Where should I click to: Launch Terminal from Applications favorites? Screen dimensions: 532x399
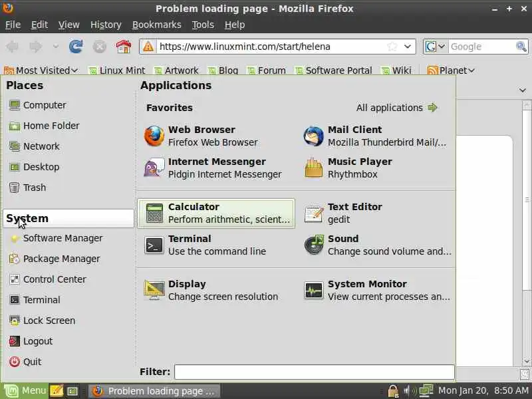(215, 245)
